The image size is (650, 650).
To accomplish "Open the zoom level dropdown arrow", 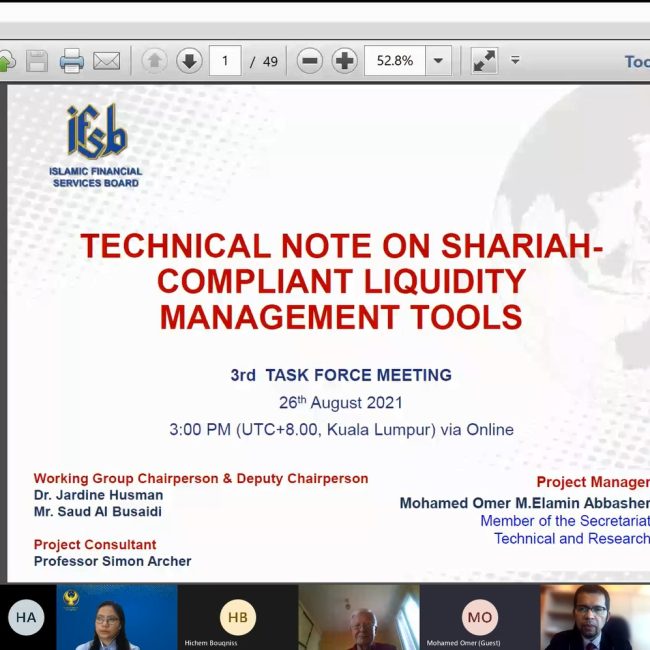I will (438, 61).
